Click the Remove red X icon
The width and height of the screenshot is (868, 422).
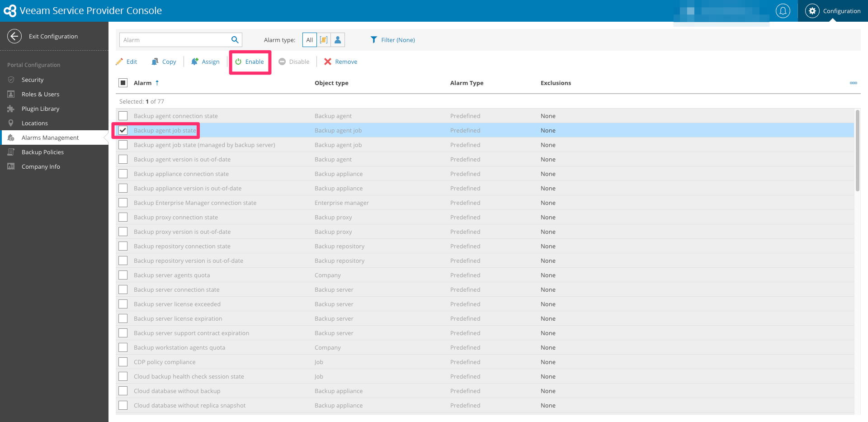(328, 62)
